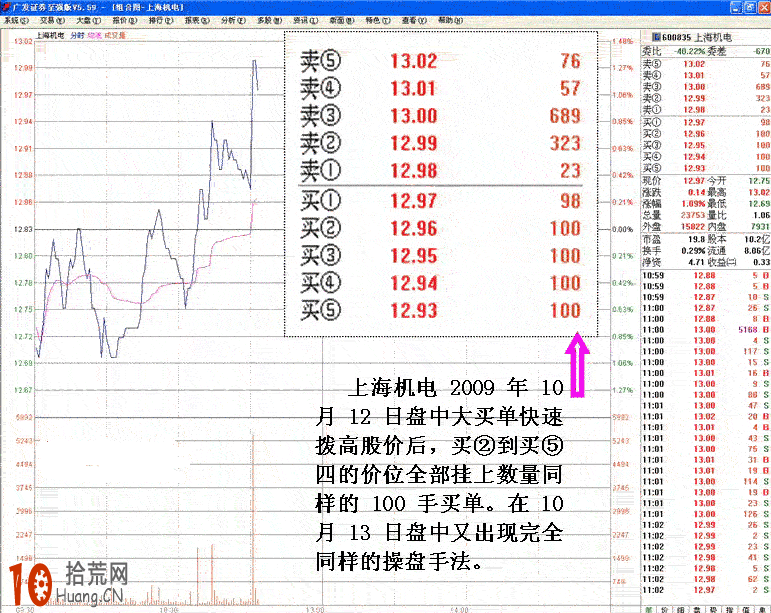The height and width of the screenshot is (613, 771).
Task: Switch to the first bottom-right panel tab
Action: [x=649, y=607]
